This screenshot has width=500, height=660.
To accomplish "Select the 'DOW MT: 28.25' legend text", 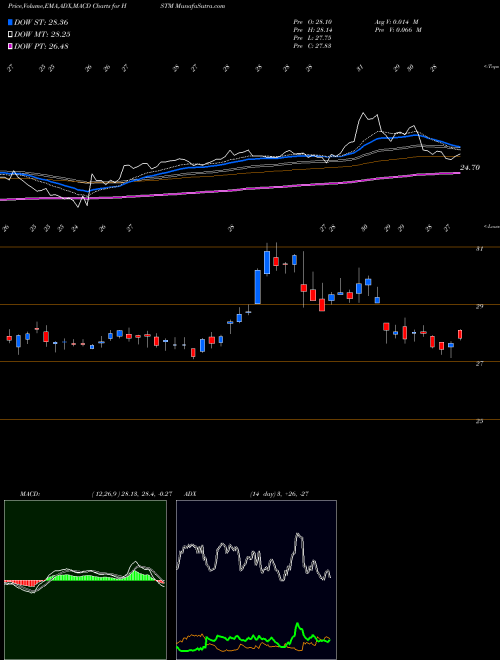I will [42, 35].
